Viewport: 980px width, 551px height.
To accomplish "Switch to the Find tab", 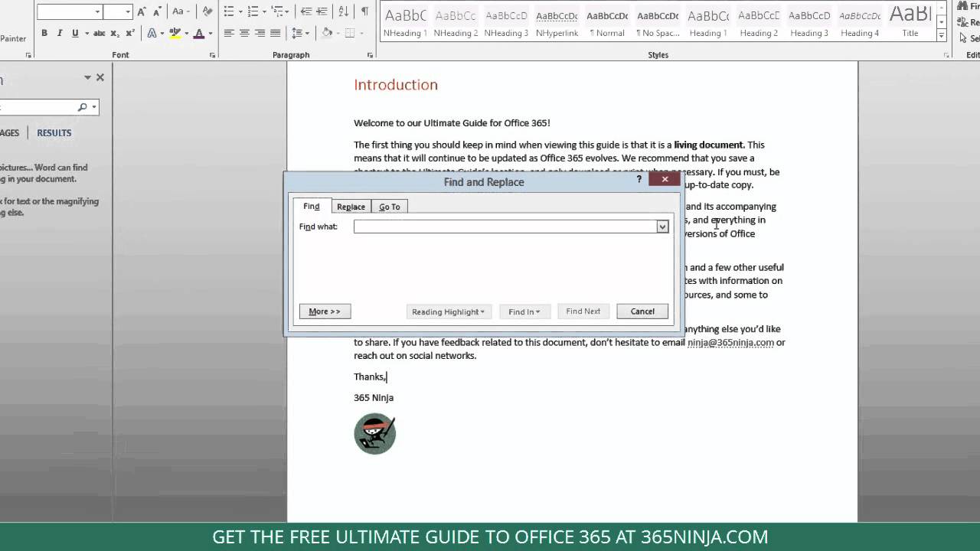I will 312,206.
